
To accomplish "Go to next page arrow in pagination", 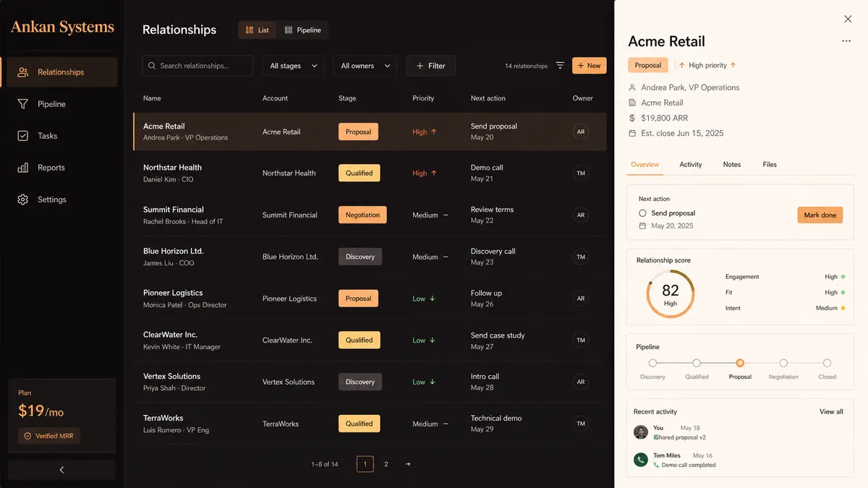I will [408, 464].
